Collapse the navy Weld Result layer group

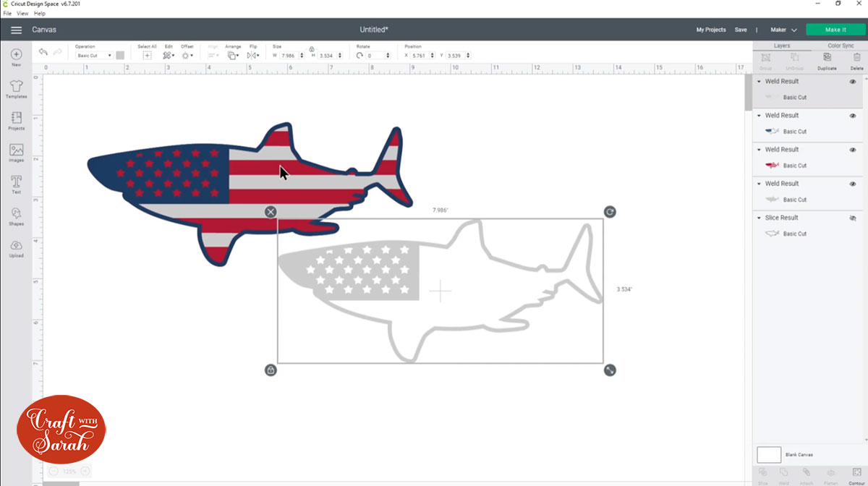tap(759, 116)
